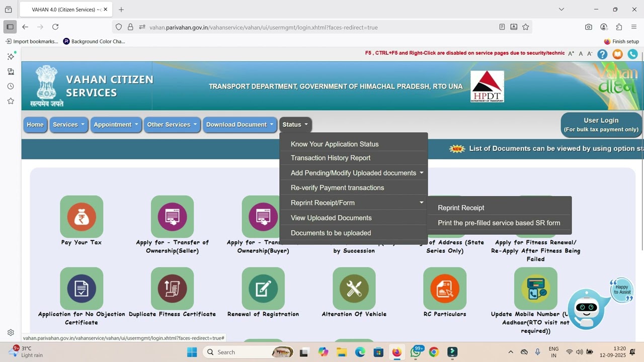Expand the Services dropdown menu

click(69, 125)
